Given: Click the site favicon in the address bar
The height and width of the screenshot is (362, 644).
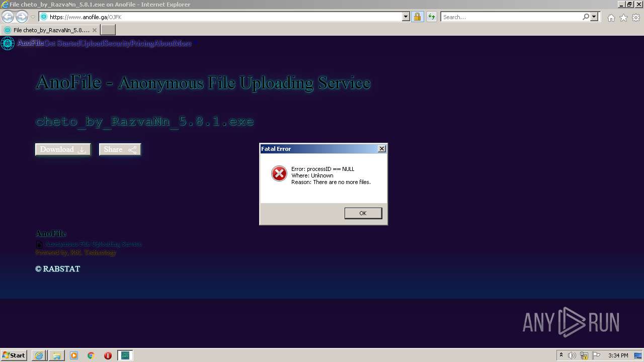Looking at the screenshot, I should pos(44,17).
